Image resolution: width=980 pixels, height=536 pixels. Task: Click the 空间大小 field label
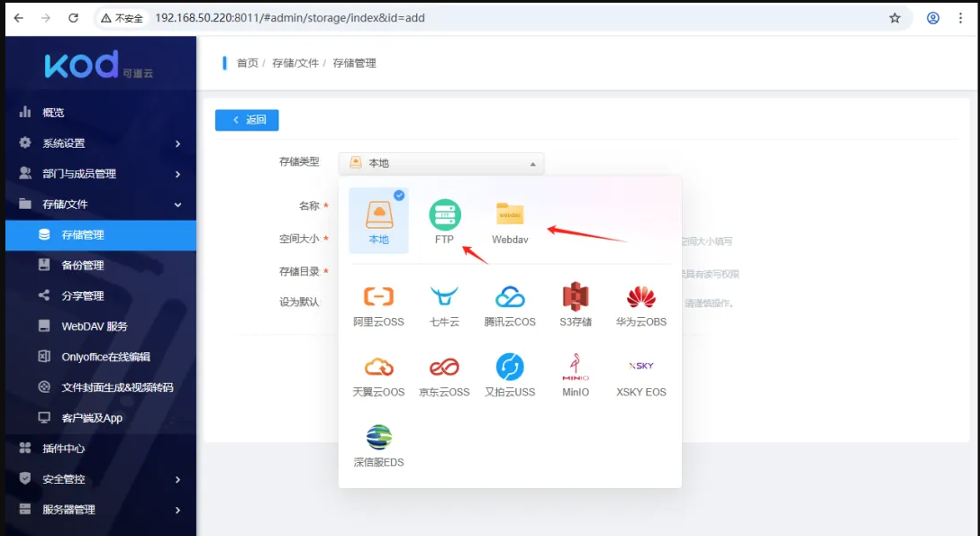[x=299, y=239]
